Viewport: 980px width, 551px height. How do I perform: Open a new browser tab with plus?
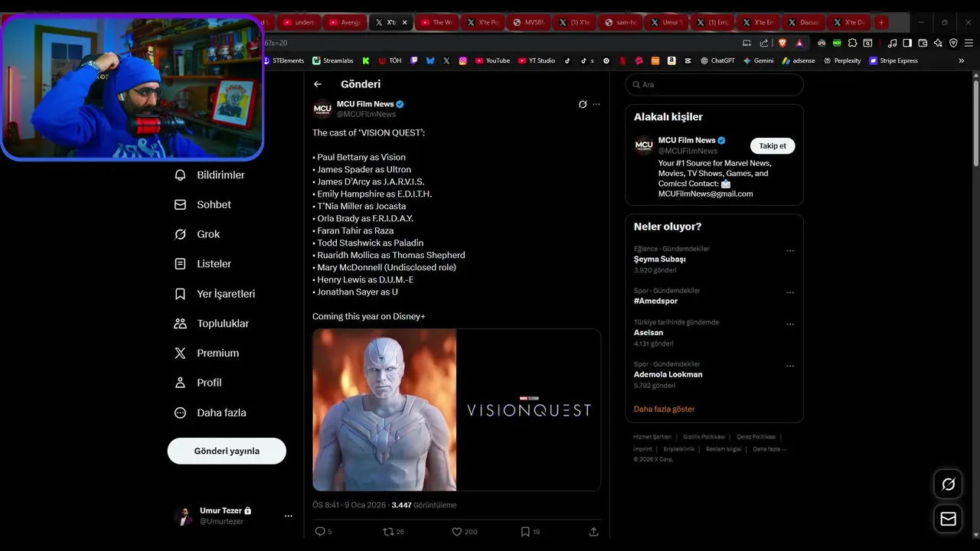881,22
